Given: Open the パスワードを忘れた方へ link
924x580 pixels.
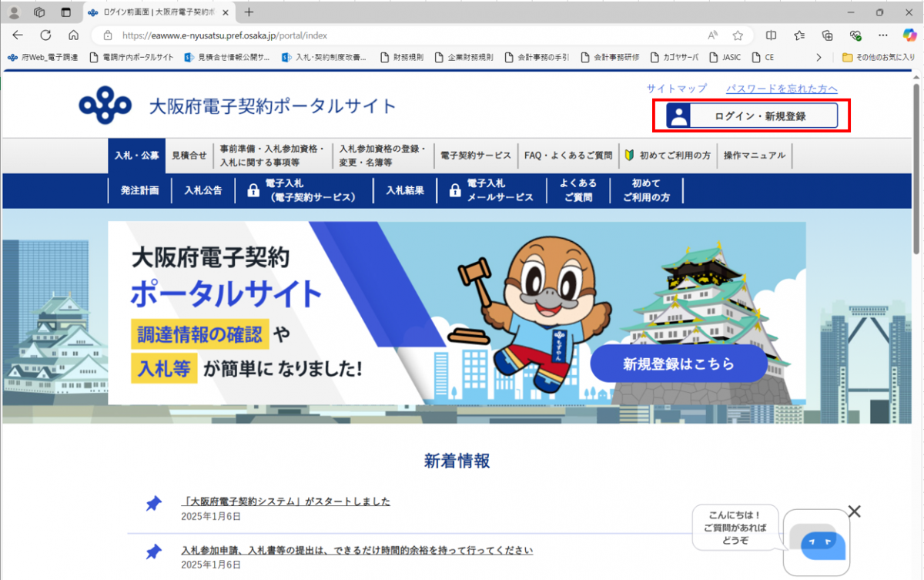Looking at the screenshot, I should [x=782, y=89].
